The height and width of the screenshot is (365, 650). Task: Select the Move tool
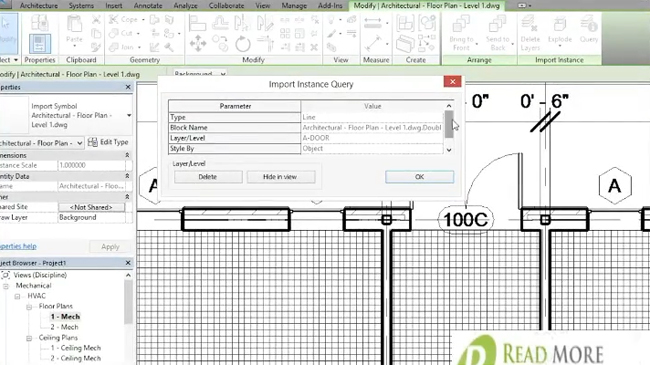pos(198,44)
